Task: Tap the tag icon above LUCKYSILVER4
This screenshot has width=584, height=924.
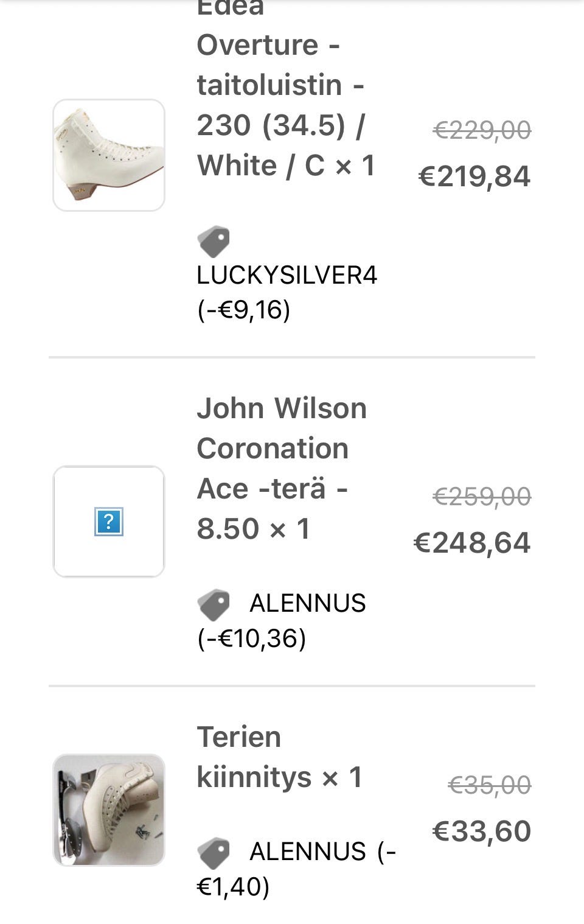Action: coord(214,242)
